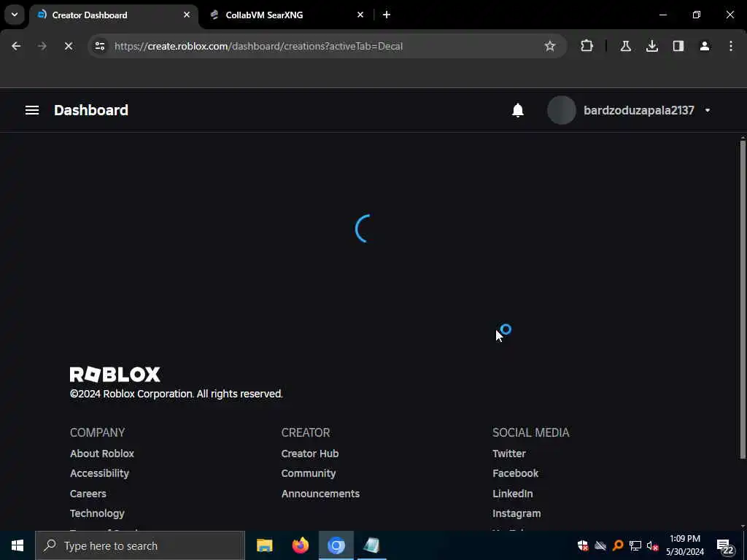Open the Action Center notifications
747x560 pixels.
tap(725, 546)
